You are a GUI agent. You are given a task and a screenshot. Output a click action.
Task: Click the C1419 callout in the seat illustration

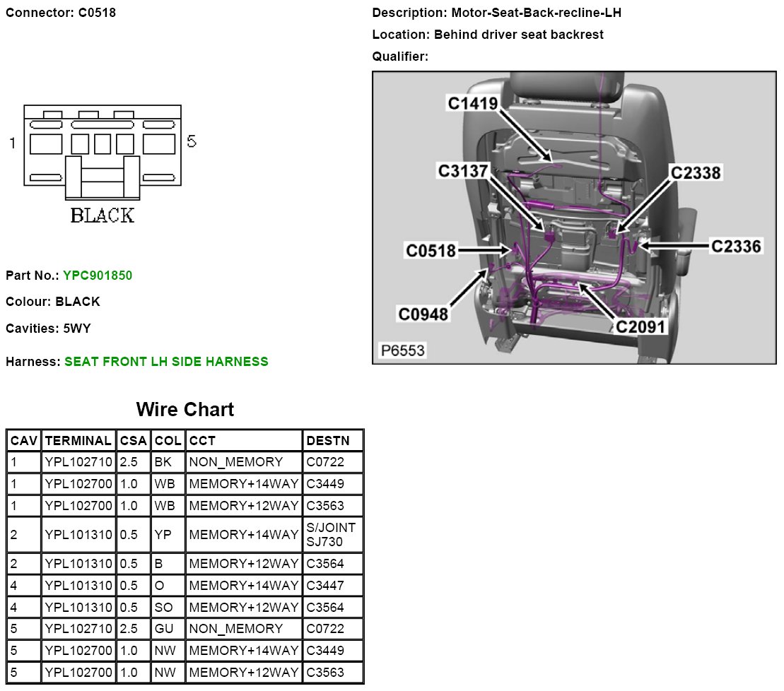[474, 103]
